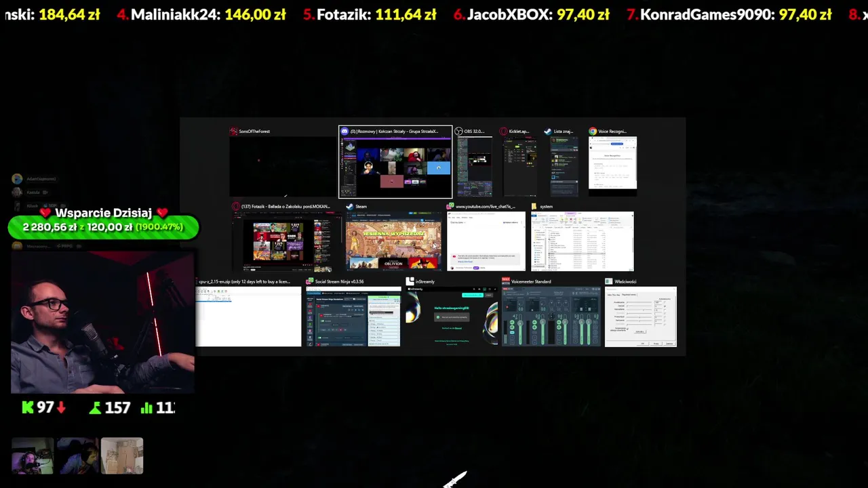Click the Opera icon beside Kicklet.ap...
This screenshot has height=488, width=868.
(x=504, y=131)
